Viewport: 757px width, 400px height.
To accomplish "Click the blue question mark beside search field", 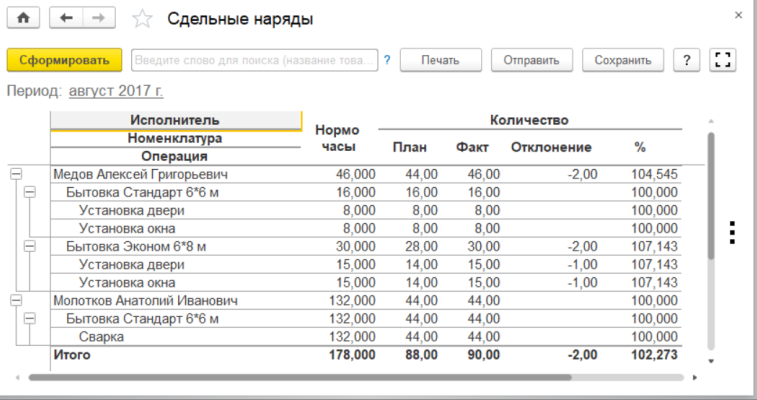I will point(387,60).
